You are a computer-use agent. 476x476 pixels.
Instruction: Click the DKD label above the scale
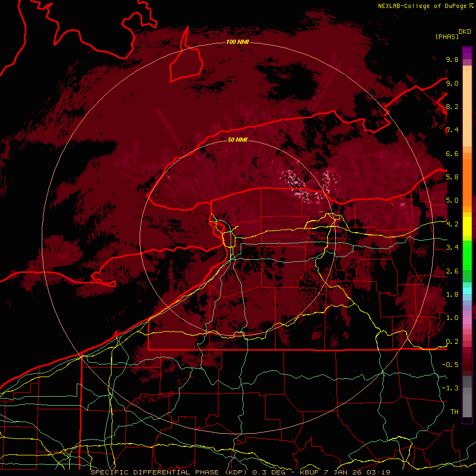(x=465, y=32)
